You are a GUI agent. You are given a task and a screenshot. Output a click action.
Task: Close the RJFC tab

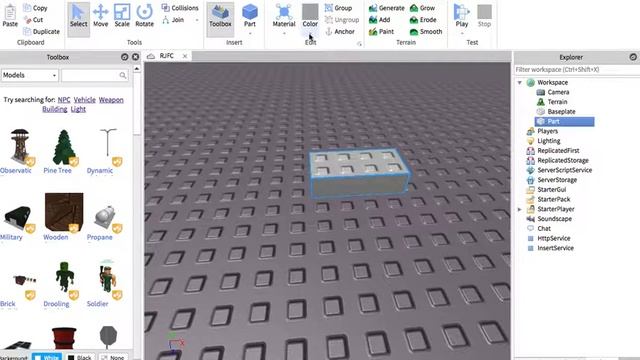(184, 56)
